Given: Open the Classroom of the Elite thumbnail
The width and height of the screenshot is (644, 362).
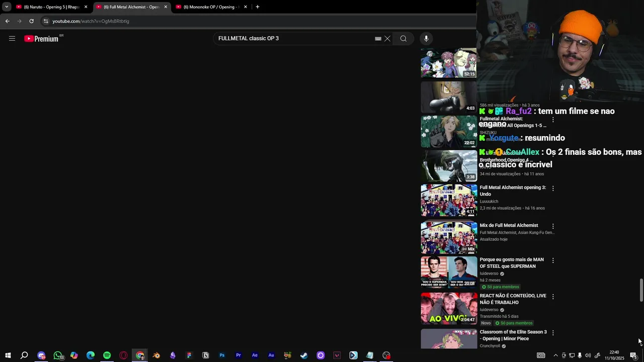Looking at the screenshot, I should point(449,339).
